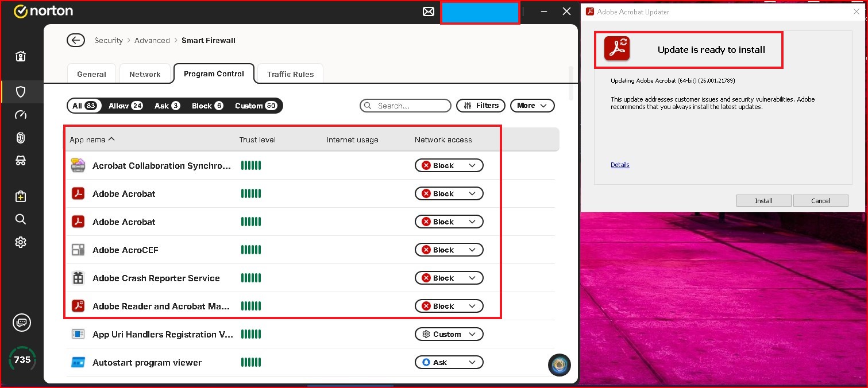The width and height of the screenshot is (868, 388).
Task: Select the Adobe AcroCEF name text
Action: click(x=125, y=250)
